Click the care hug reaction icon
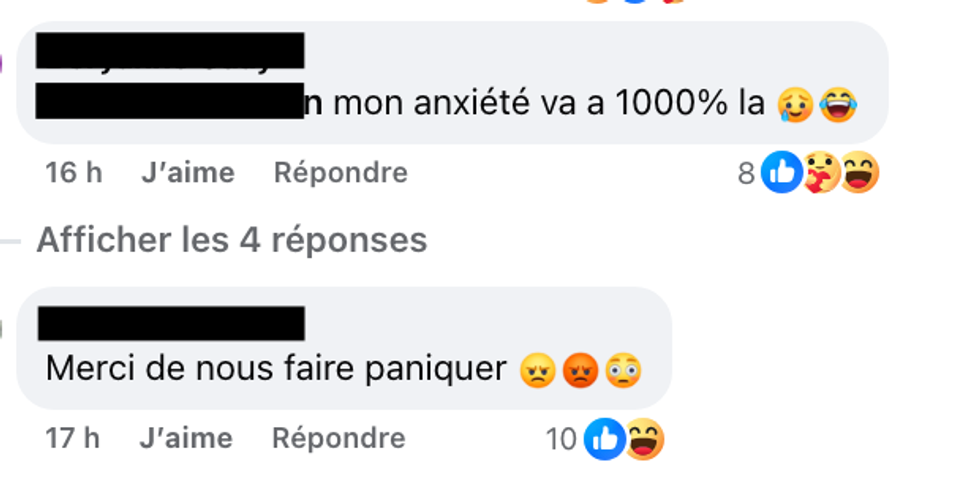This screenshot has width=980, height=481. [821, 172]
